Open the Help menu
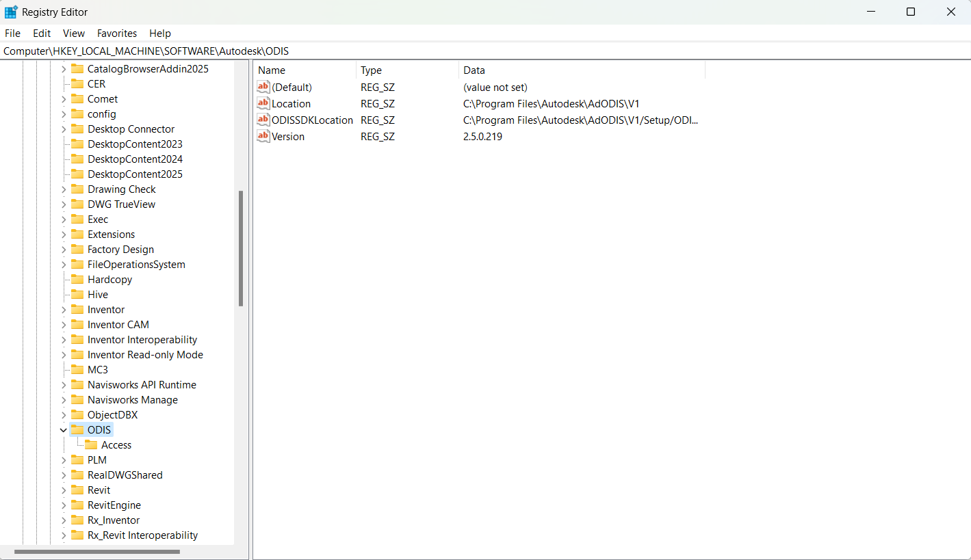Image resolution: width=971 pixels, height=560 pixels. (x=160, y=33)
